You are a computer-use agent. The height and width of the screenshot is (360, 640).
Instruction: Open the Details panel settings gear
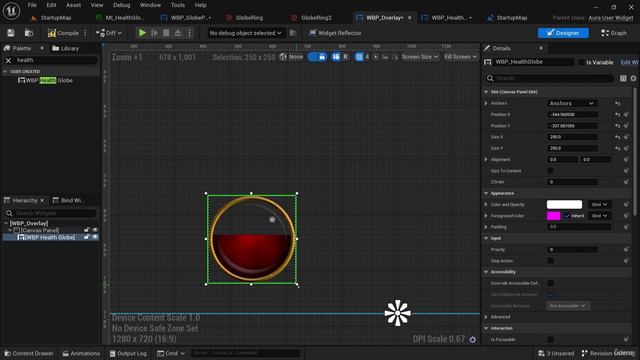click(633, 78)
